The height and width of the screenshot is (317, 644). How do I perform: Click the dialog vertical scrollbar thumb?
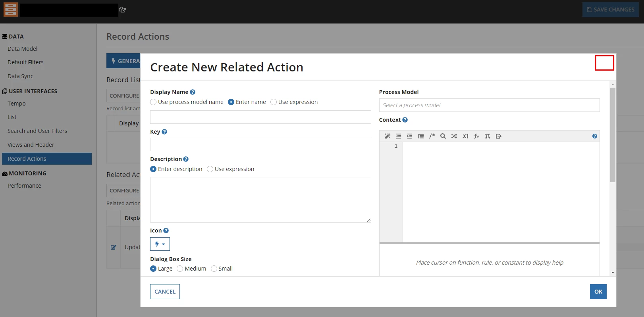(x=613, y=135)
